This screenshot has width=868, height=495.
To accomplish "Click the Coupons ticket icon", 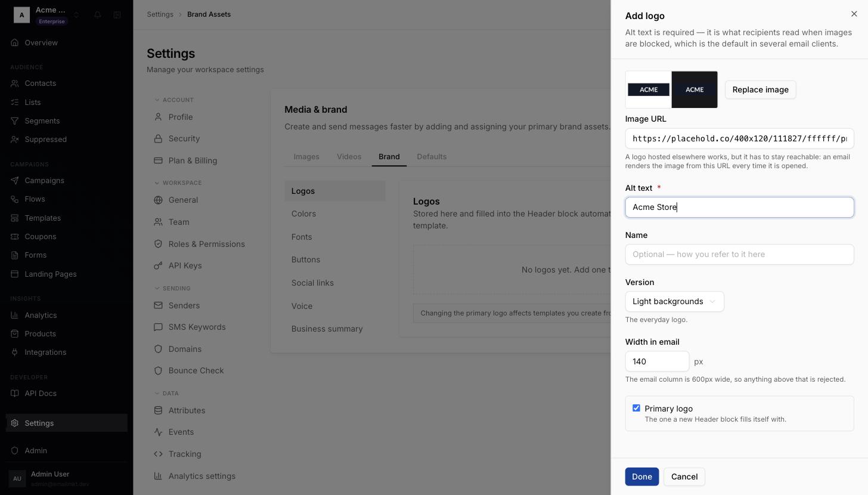I will pyautogui.click(x=15, y=237).
